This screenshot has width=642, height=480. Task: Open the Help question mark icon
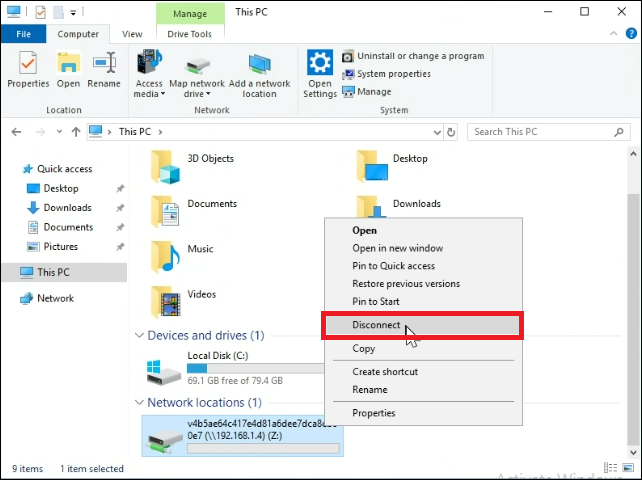[x=631, y=34]
